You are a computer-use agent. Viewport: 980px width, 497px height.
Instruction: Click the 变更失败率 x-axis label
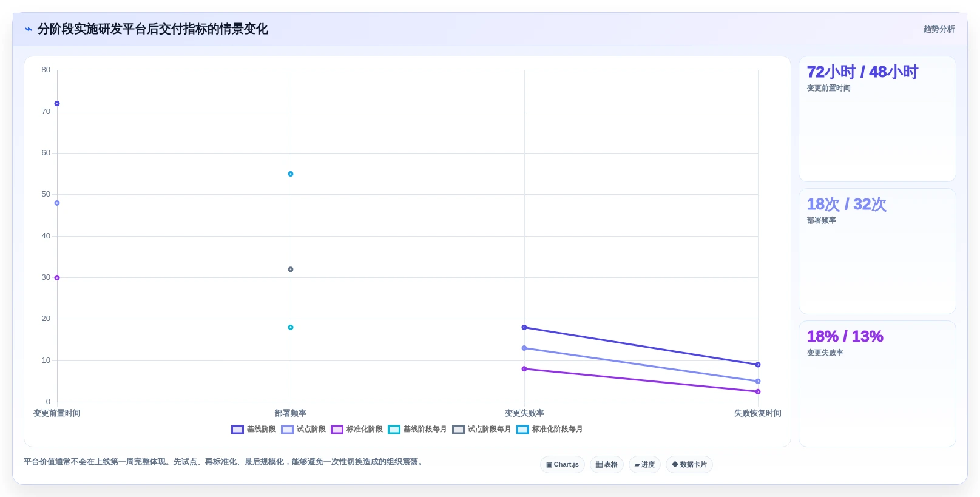pyautogui.click(x=524, y=413)
